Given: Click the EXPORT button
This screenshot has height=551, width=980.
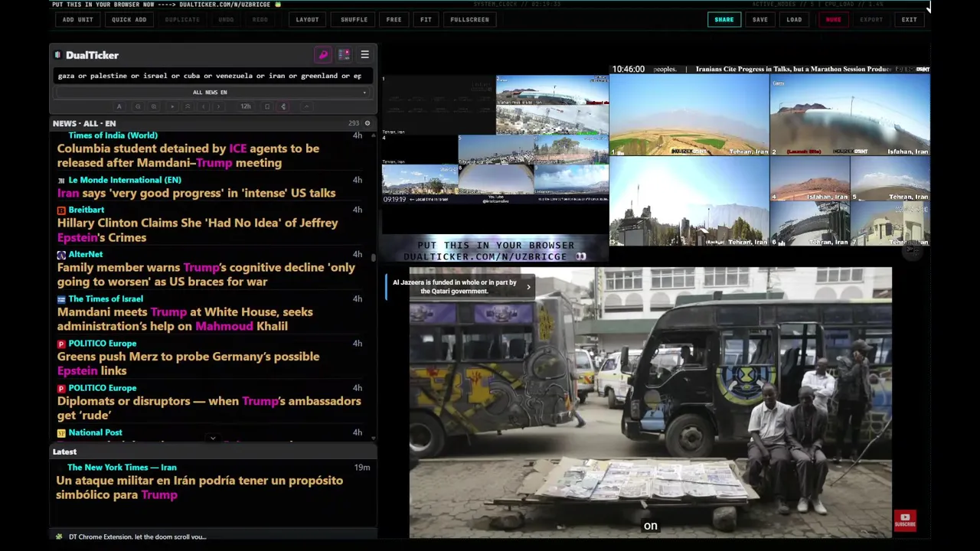Looking at the screenshot, I should tap(871, 19).
